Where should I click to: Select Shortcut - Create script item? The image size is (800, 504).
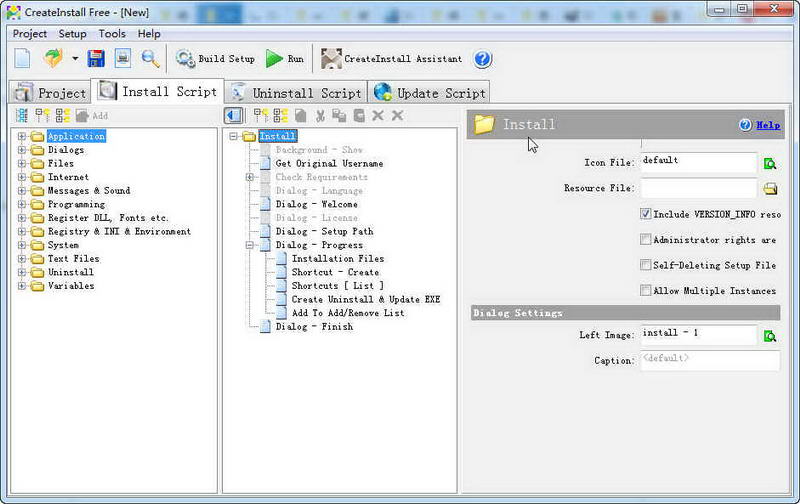pyautogui.click(x=335, y=272)
